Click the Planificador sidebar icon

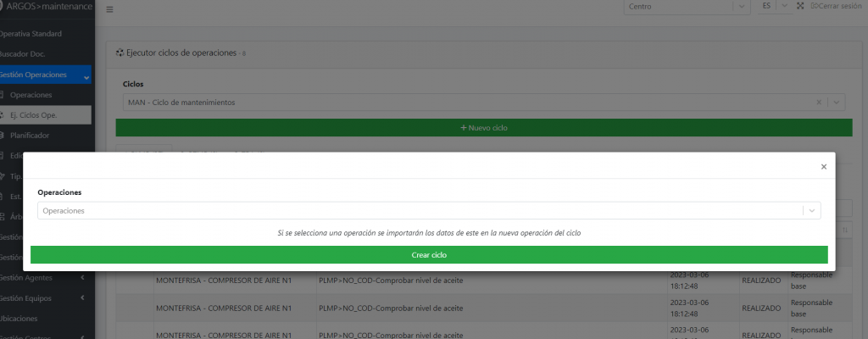[x=3, y=135]
